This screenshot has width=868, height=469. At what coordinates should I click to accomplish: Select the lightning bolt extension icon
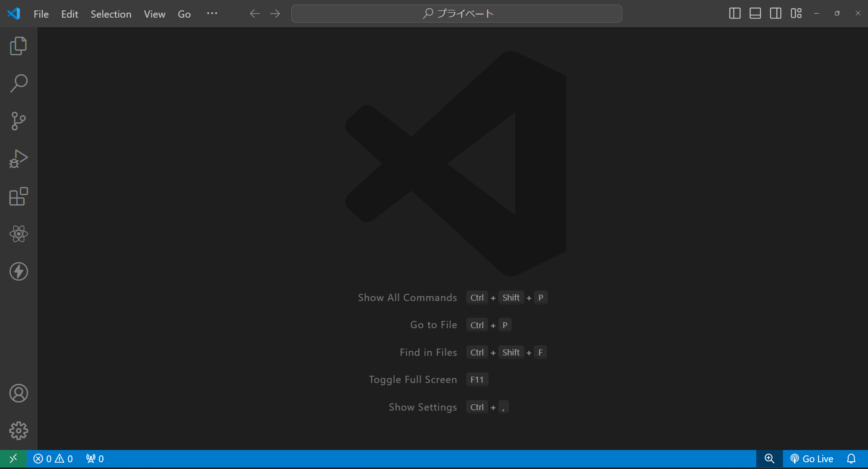[x=18, y=271]
